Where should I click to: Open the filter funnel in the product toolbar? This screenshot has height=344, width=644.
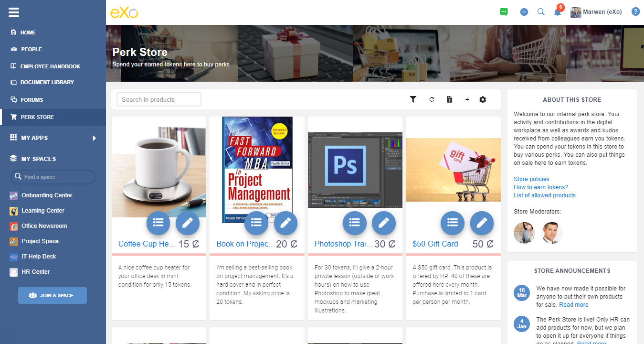pyautogui.click(x=413, y=99)
